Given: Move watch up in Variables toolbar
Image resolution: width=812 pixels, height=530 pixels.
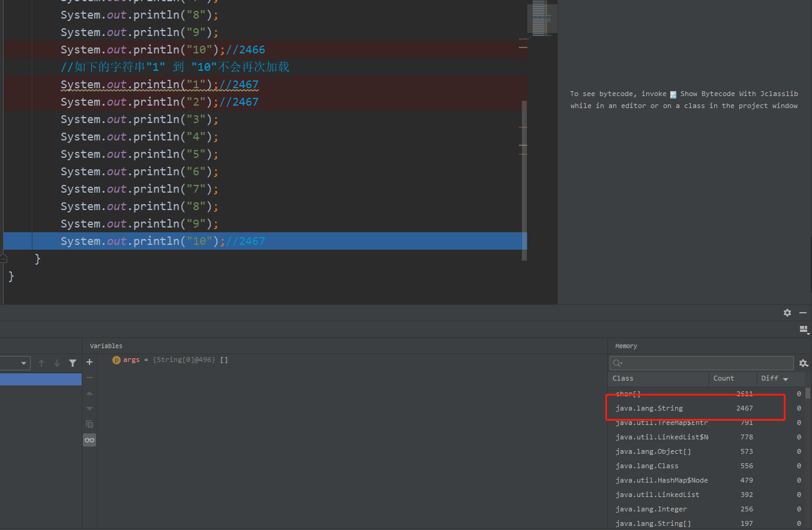Looking at the screenshot, I should coord(89,393).
